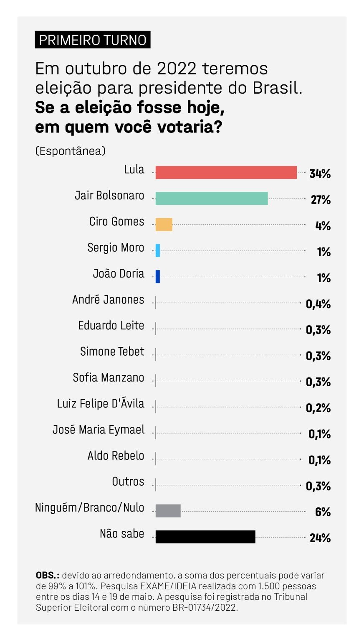364x642 pixels.
Task: Click the José Maria Eymael label
Action: coord(99,430)
